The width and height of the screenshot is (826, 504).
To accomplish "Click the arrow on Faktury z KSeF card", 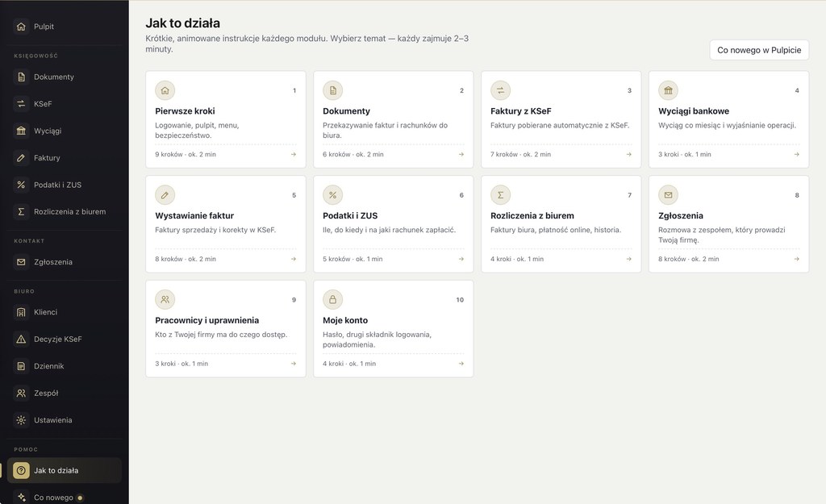I will pyautogui.click(x=629, y=154).
